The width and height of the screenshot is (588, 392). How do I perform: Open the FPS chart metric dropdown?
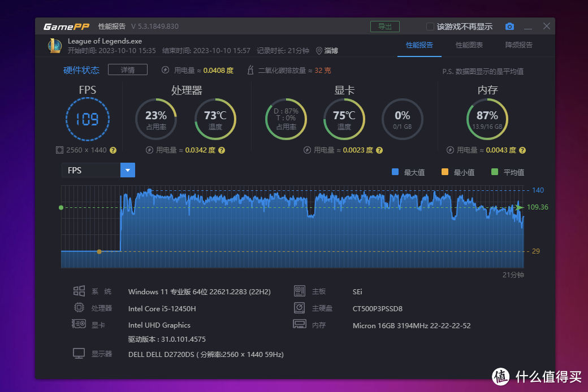[128, 170]
